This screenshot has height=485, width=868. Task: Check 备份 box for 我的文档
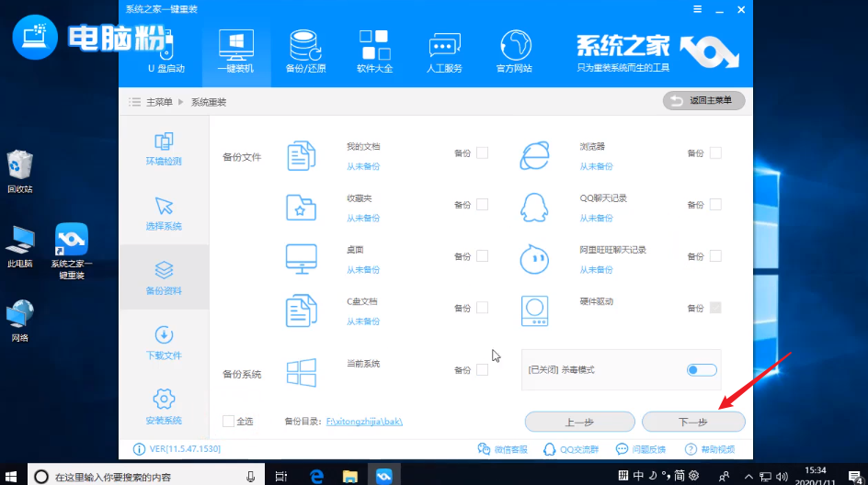click(482, 152)
